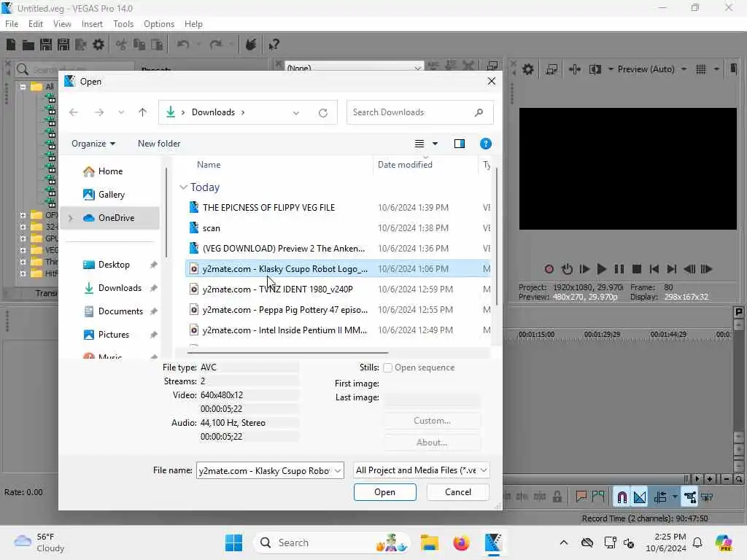Open the Organize dropdown menu
The height and width of the screenshot is (560, 747).
(93, 144)
